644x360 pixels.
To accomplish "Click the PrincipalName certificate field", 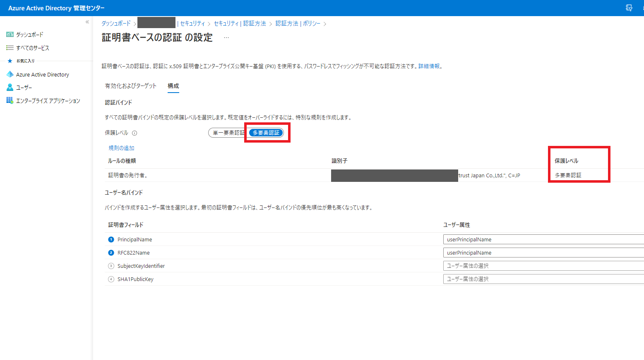I will pos(135,239).
